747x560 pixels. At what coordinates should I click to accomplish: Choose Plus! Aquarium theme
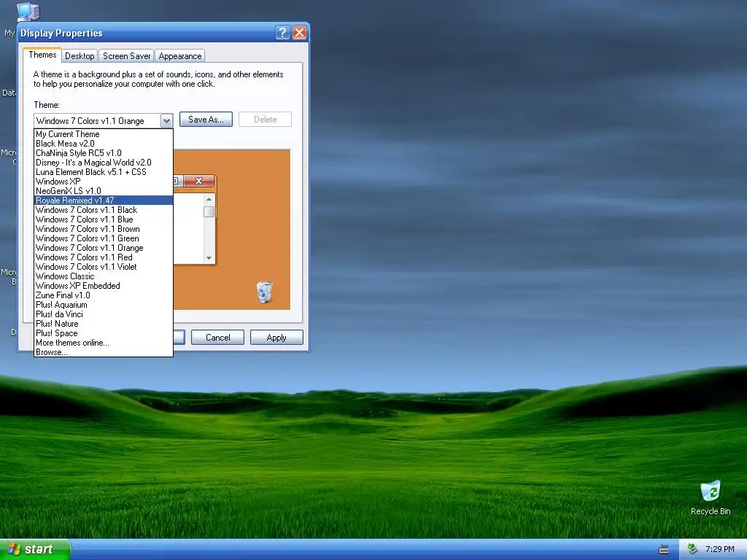click(104, 305)
